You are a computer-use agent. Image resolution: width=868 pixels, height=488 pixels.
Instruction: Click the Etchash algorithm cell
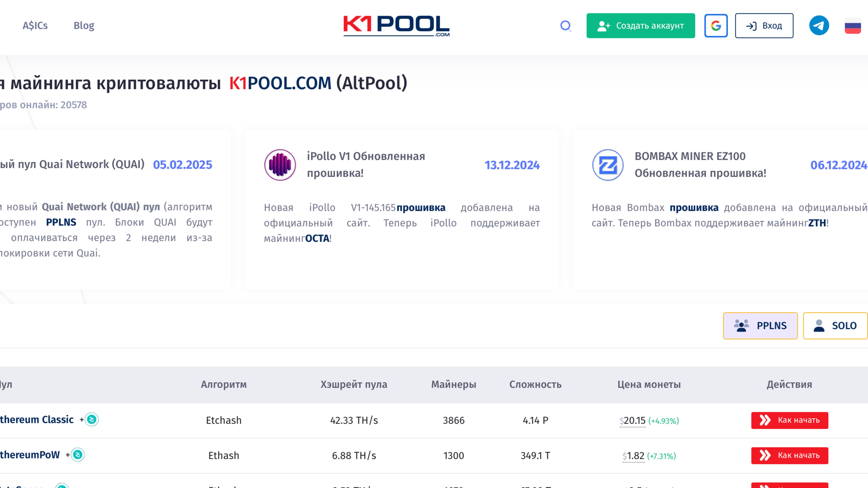[x=224, y=421]
